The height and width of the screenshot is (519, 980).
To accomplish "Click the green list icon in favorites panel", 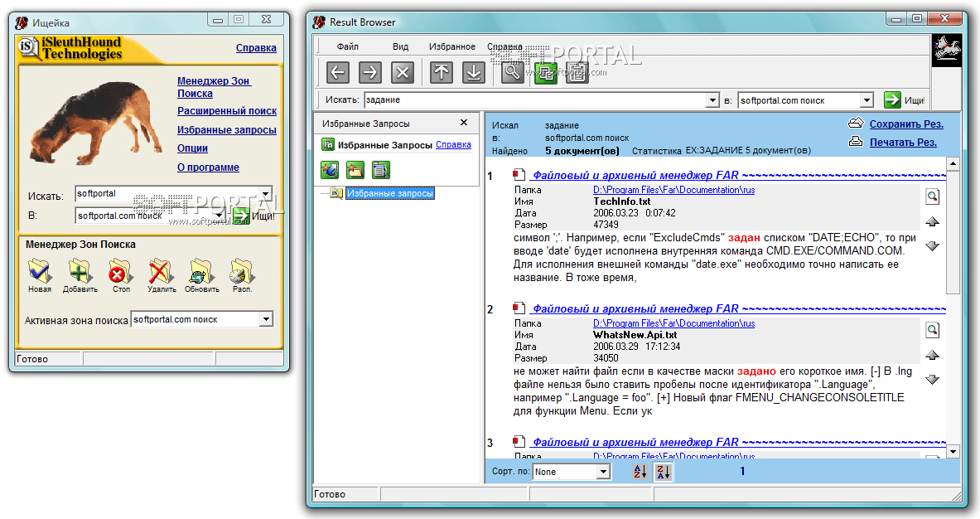I will pos(380,169).
